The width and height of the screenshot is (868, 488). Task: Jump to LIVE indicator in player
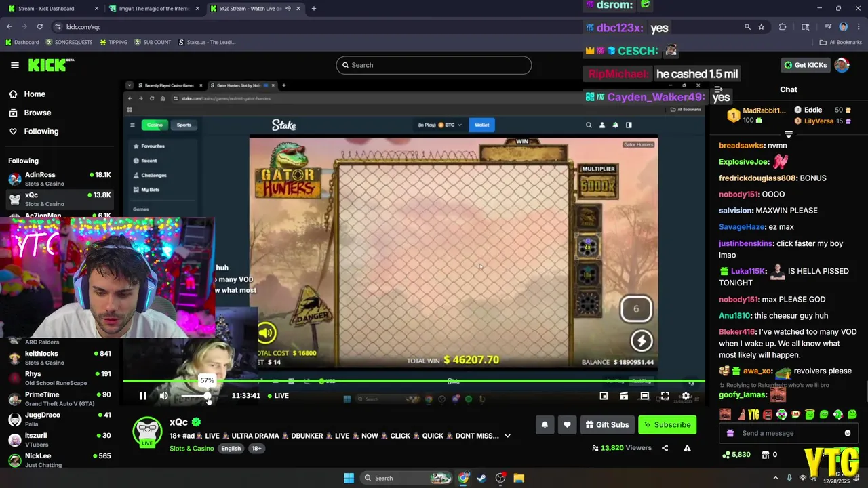pos(278,396)
